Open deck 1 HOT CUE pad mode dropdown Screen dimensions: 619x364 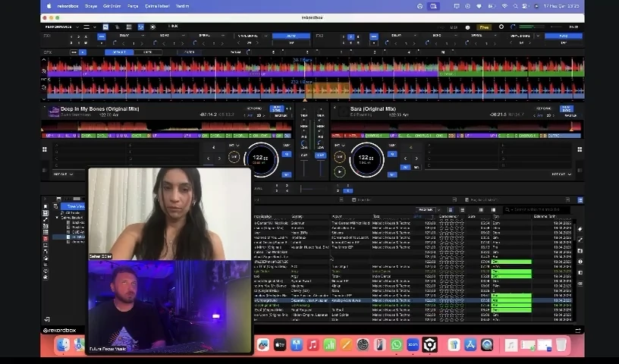coord(63,174)
